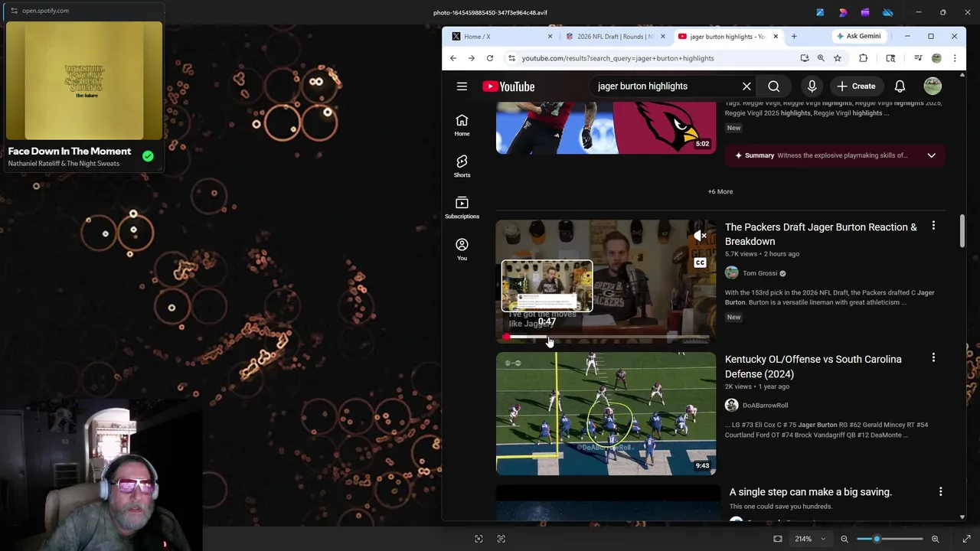Image resolution: width=980 pixels, height=551 pixels.
Task: Click the YouTube search magnifier button
Action: click(774, 86)
